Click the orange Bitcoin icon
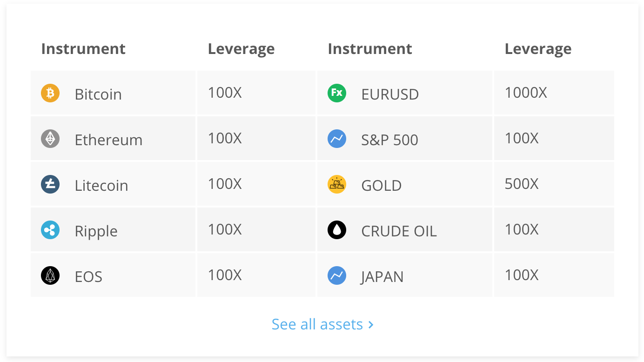644x362 pixels. (x=50, y=93)
